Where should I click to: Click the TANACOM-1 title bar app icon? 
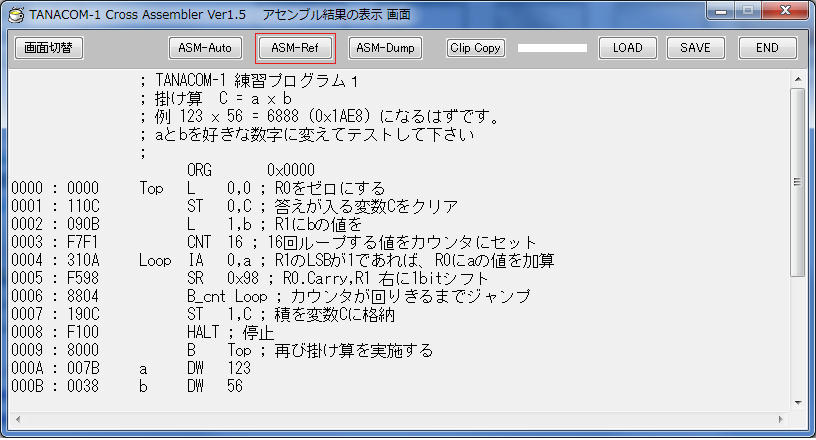(x=16, y=15)
